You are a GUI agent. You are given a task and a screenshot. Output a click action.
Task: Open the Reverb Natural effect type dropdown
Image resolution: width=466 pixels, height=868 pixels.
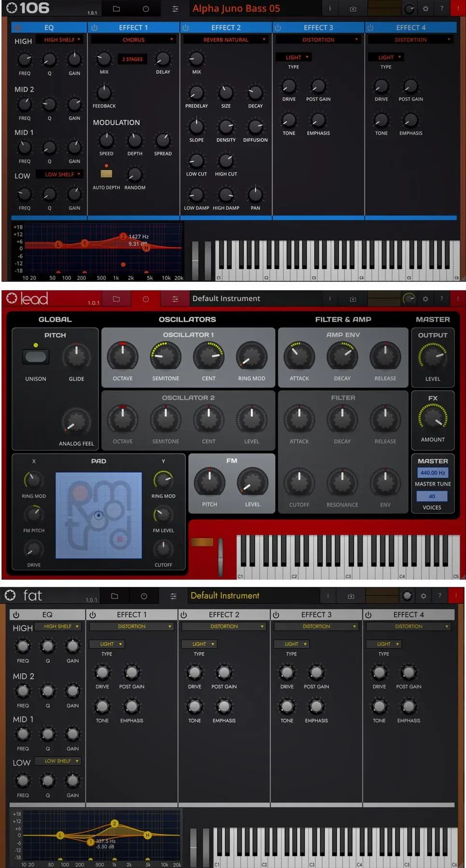226,40
